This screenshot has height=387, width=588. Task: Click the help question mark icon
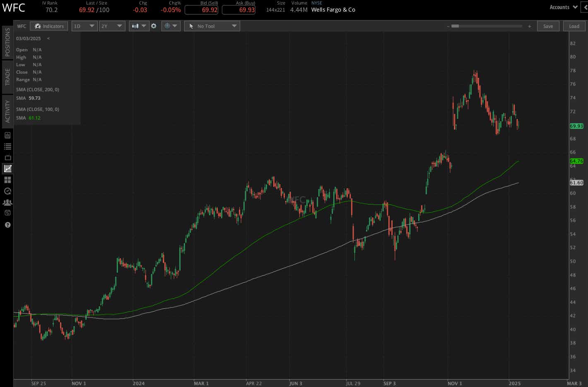pyautogui.click(x=7, y=225)
